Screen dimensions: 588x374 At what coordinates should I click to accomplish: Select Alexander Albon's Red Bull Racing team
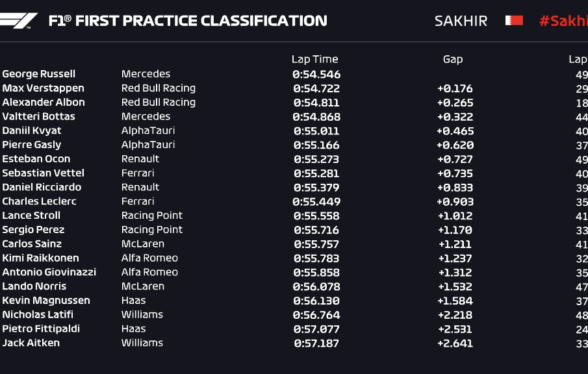(158, 103)
